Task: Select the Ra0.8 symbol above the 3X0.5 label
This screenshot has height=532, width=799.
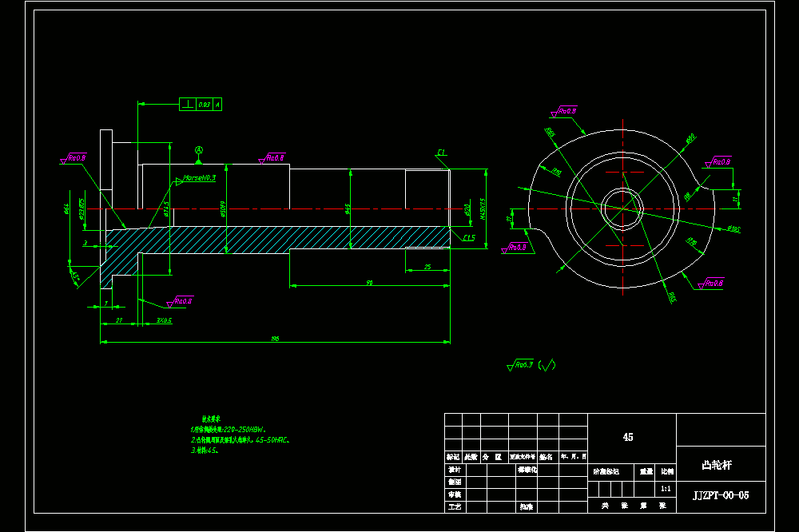Action: coord(179,301)
